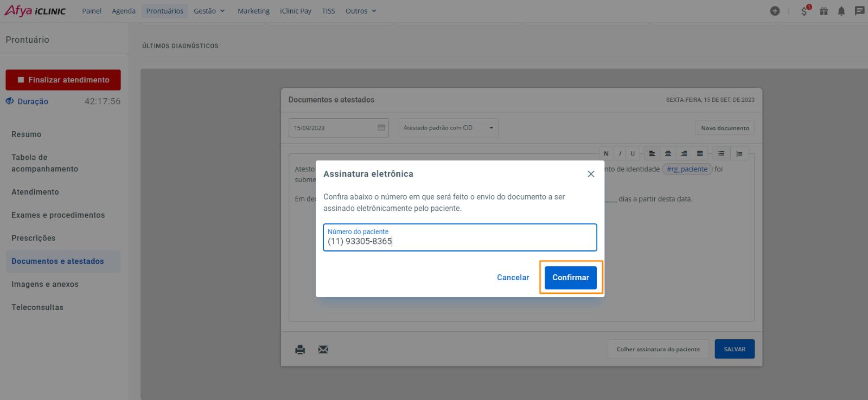Click the printer icon
The width and height of the screenshot is (868, 400).
(x=300, y=350)
